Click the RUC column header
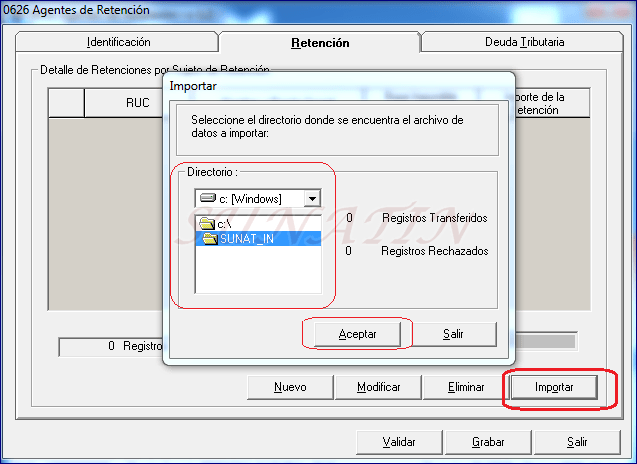The height and width of the screenshot is (464, 637). pyautogui.click(x=123, y=103)
